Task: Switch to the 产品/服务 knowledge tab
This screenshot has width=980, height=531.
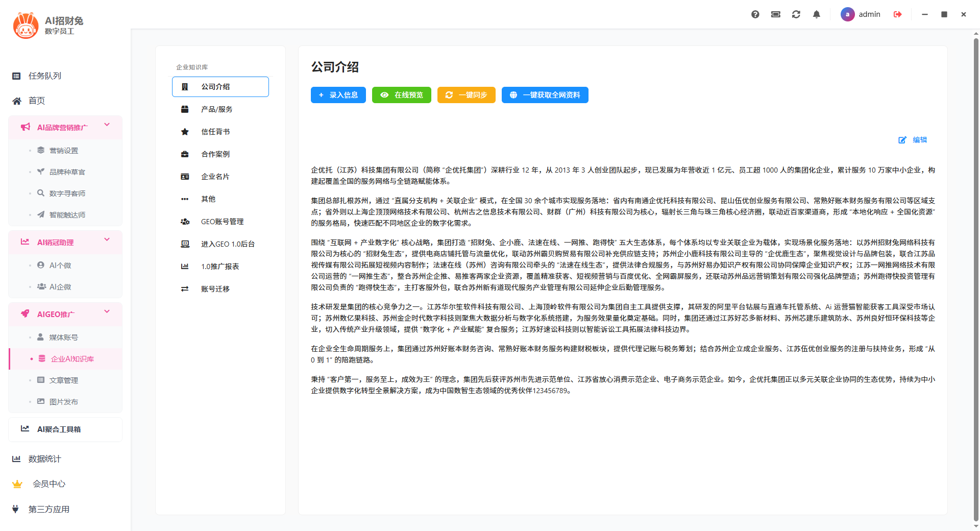Action: tap(216, 109)
